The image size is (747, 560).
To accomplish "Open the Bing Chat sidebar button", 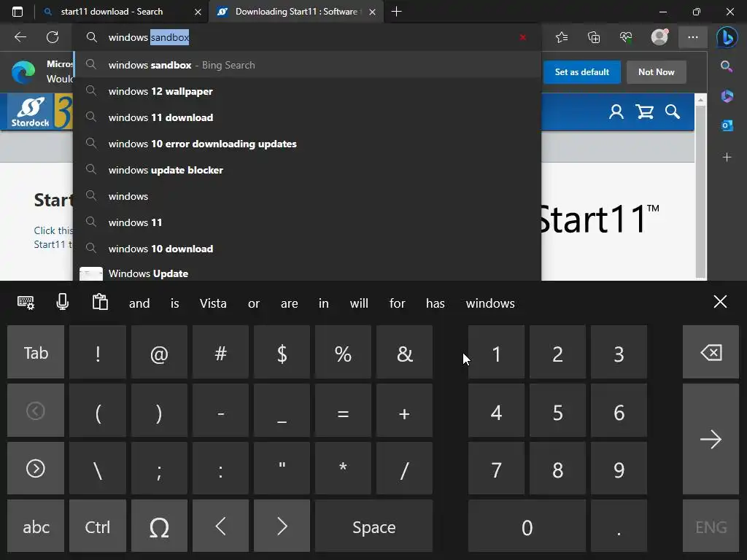I will click(727, 38).
